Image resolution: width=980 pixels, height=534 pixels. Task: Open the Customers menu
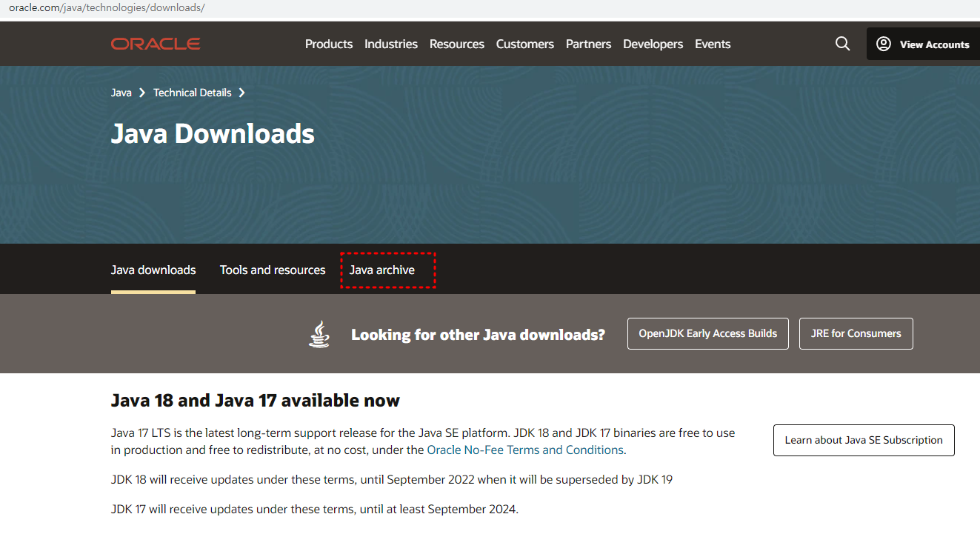coord(525,44)
